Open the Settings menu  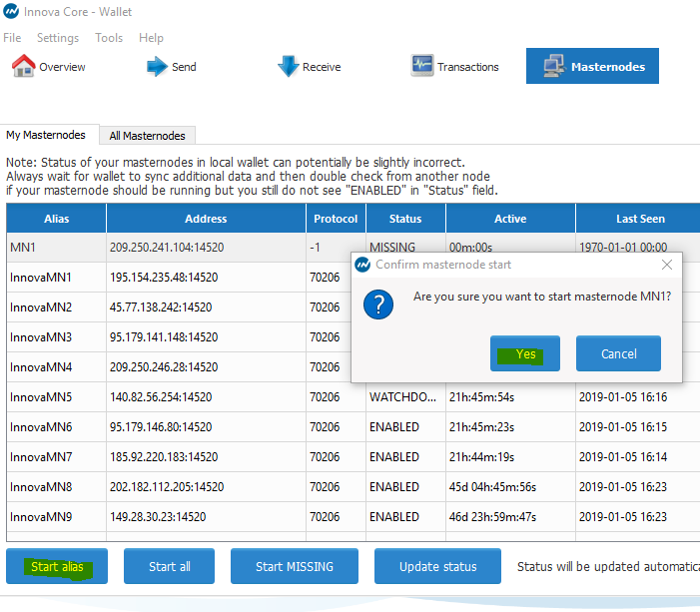[58, 38]
